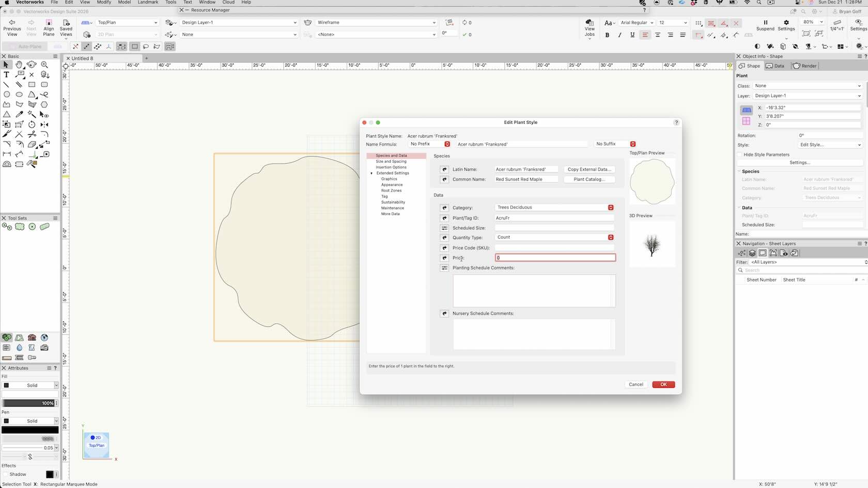
Task: Click the Price input field
Action: 555,258
